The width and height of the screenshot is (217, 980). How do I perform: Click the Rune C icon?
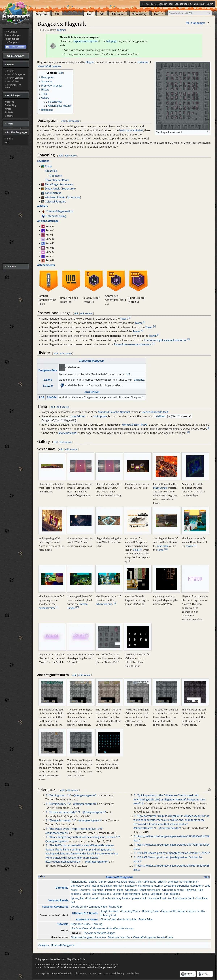43,231
